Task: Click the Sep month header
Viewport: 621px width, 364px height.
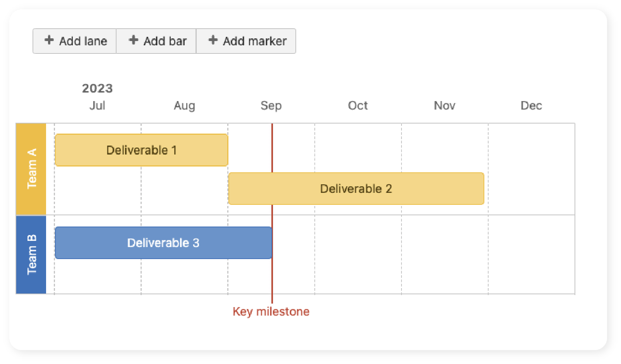Action: click(x=271, y=105)
